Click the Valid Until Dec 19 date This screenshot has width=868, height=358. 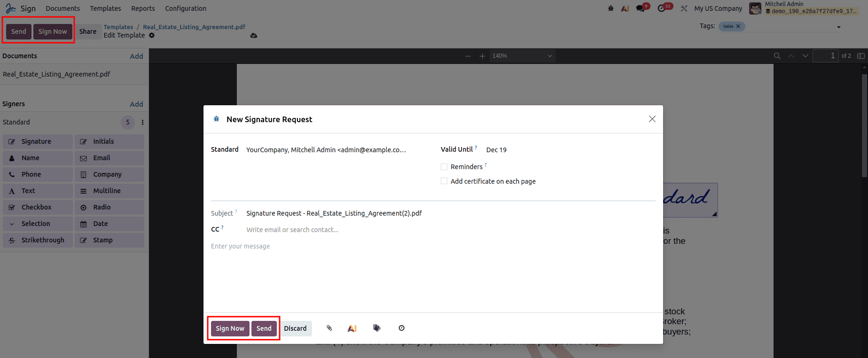pyautogui.click(x=496, y=150)
